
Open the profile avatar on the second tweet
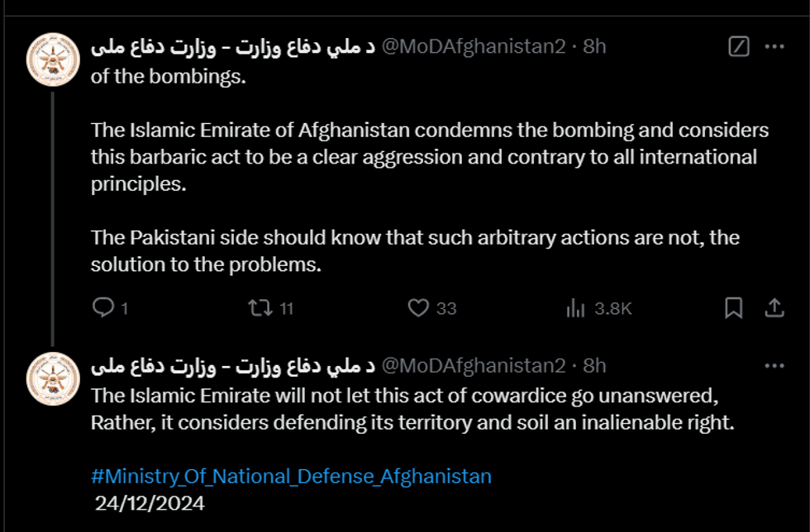52,378
